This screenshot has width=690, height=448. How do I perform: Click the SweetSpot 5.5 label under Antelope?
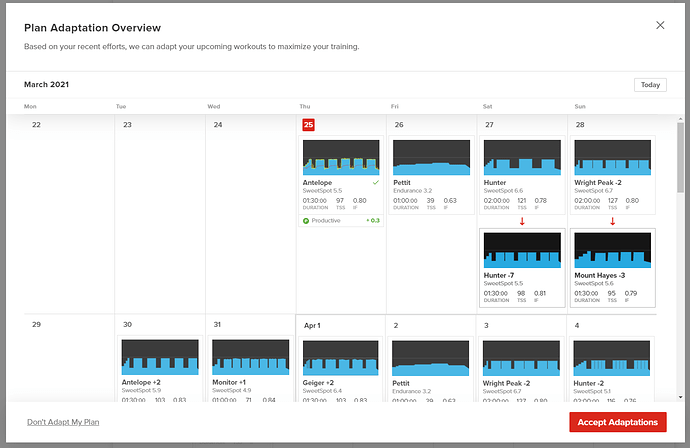click(x=322, y=191)
